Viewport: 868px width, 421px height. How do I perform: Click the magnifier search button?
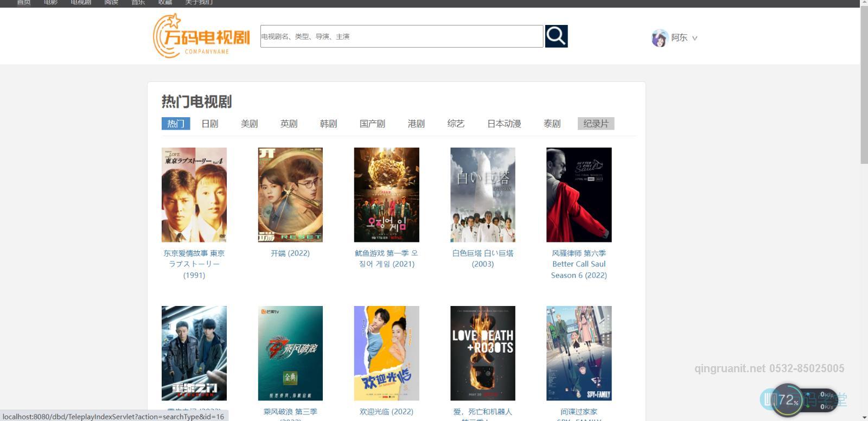(556, 36)
